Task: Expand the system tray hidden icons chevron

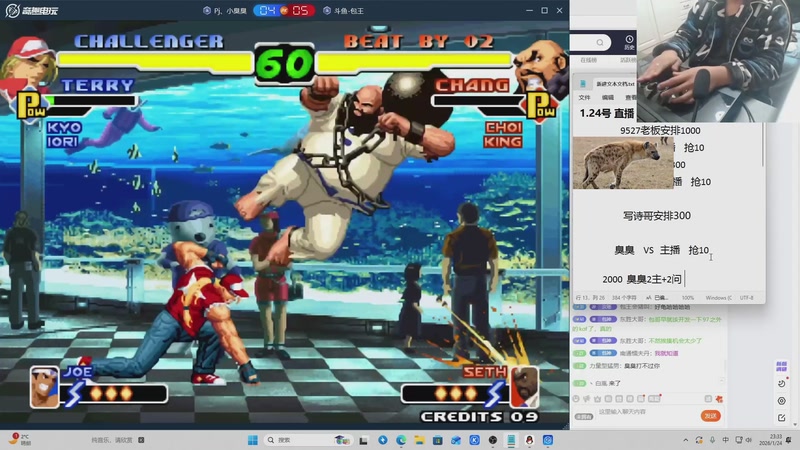Action: (686, 440)
